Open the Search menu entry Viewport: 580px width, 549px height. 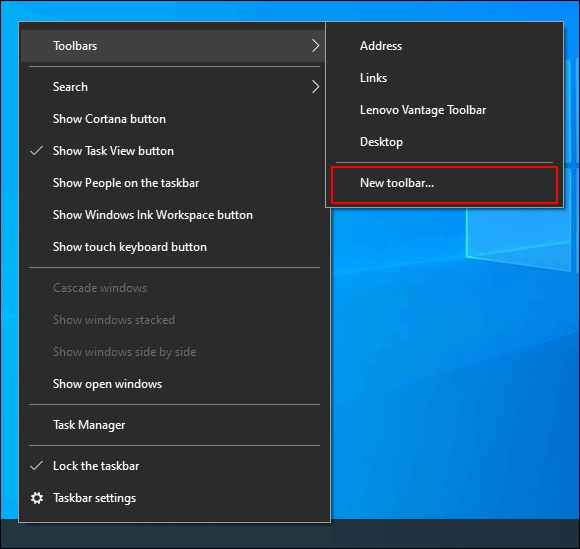pos(173,87)
